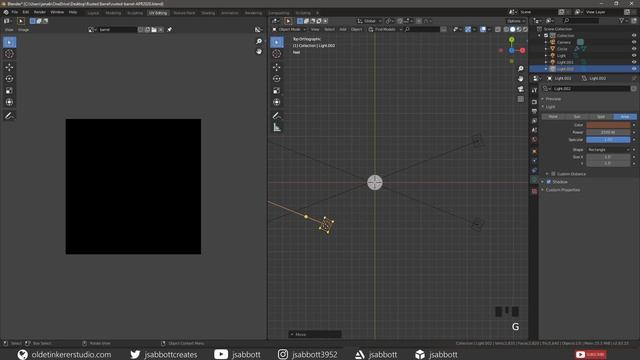This screenshot has height=360, width=640.
Task: Set light type to Area
Action: coord(624,117)
